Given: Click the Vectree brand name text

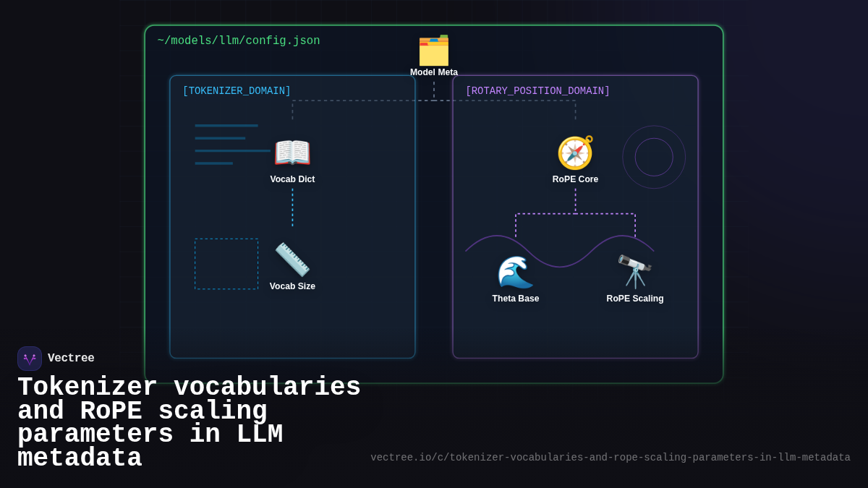Looking at the screenshot, I should (x=71, y=358).
